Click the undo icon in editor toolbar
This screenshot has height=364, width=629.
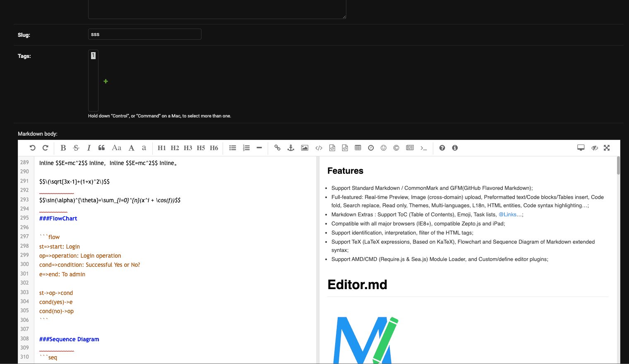tap(32, 148)
